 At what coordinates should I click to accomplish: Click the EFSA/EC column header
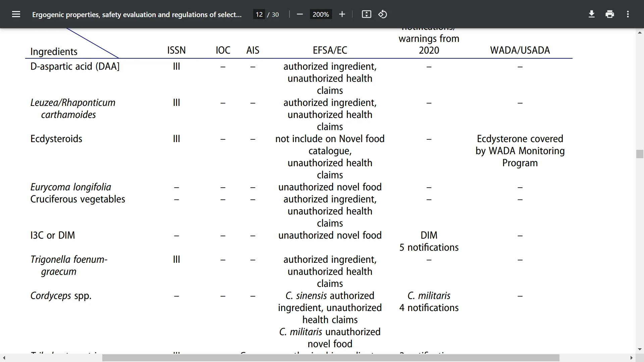coord(330,50)
